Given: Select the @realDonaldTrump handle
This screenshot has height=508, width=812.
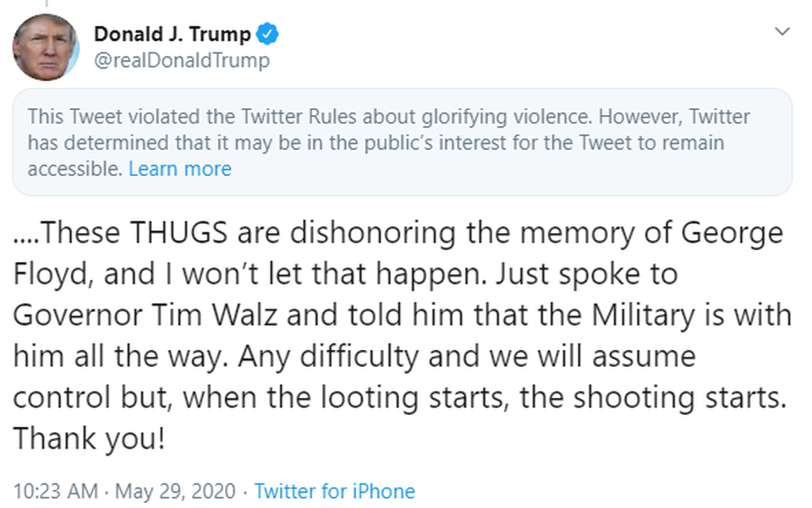Looking at the screenshot, I should click(183, 60).
